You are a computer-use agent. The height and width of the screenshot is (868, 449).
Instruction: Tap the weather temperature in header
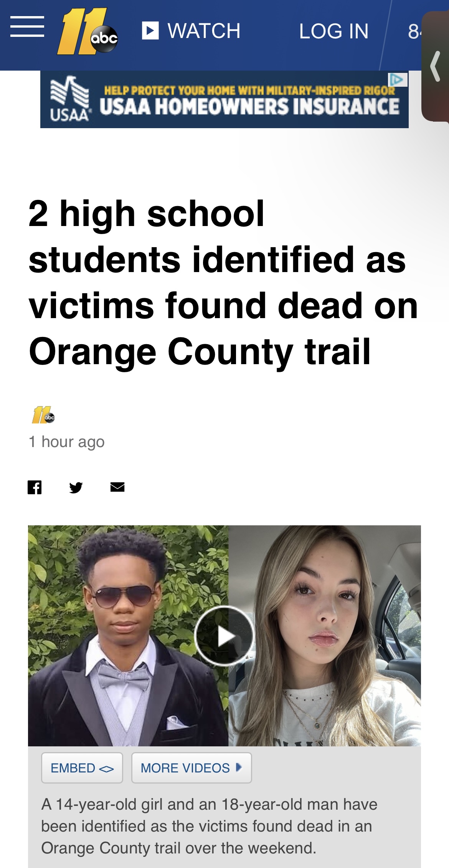(x=414, y=31)
